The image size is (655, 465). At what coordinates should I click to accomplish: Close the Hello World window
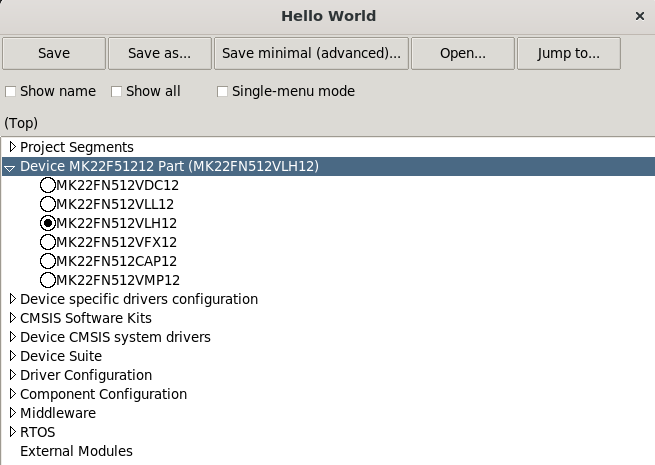point(640,16)
